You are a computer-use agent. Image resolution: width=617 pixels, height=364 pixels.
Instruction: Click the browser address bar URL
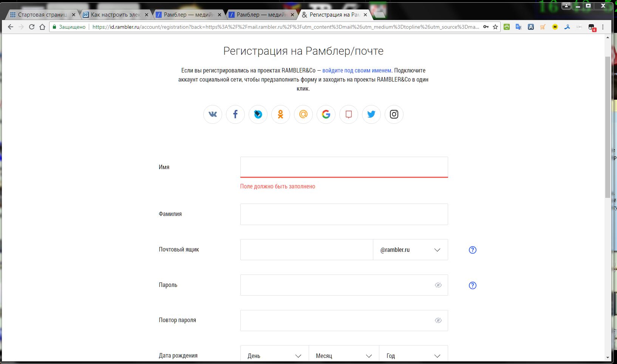click(x=286, y=27)
